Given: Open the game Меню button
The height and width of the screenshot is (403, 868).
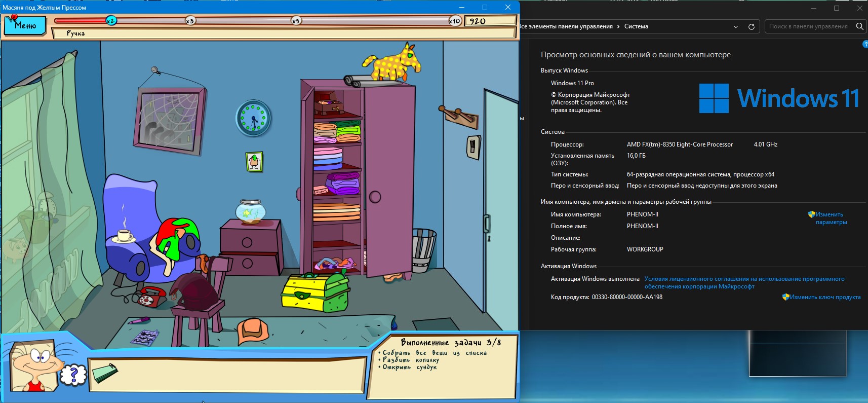Looking at the screenshot, I should tap(25, 25).
